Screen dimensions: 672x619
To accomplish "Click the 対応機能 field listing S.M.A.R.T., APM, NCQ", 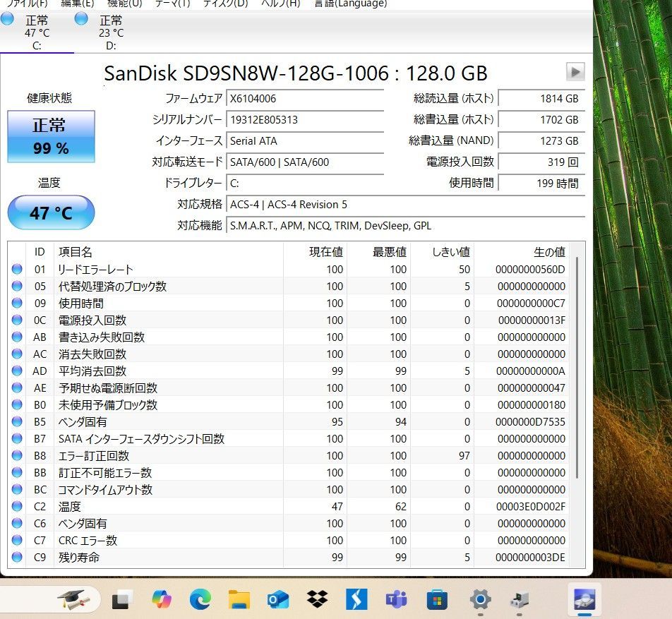I will [405, 225].
